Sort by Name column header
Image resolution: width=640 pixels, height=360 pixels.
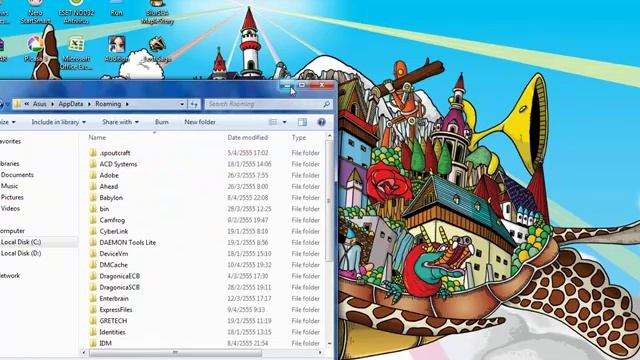[97, 138]
